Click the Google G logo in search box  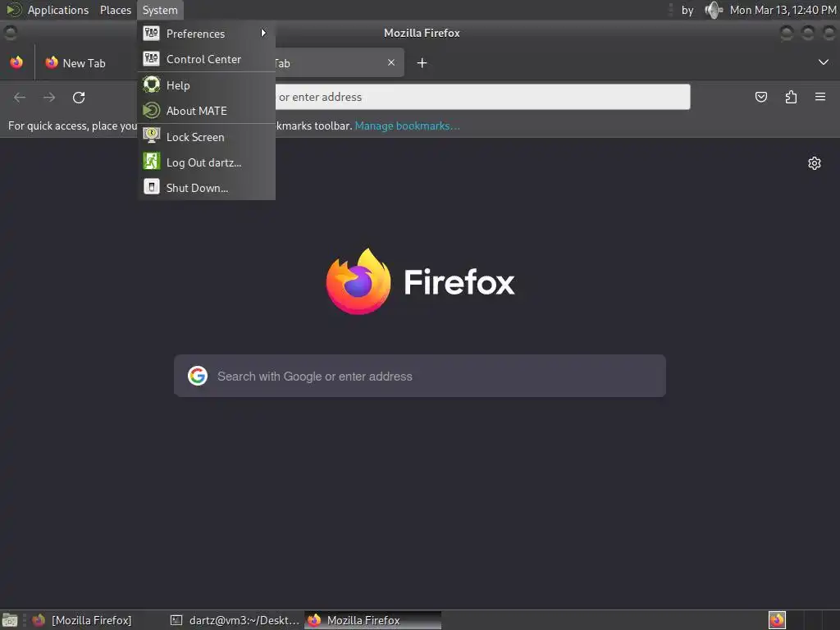point(198,376)
